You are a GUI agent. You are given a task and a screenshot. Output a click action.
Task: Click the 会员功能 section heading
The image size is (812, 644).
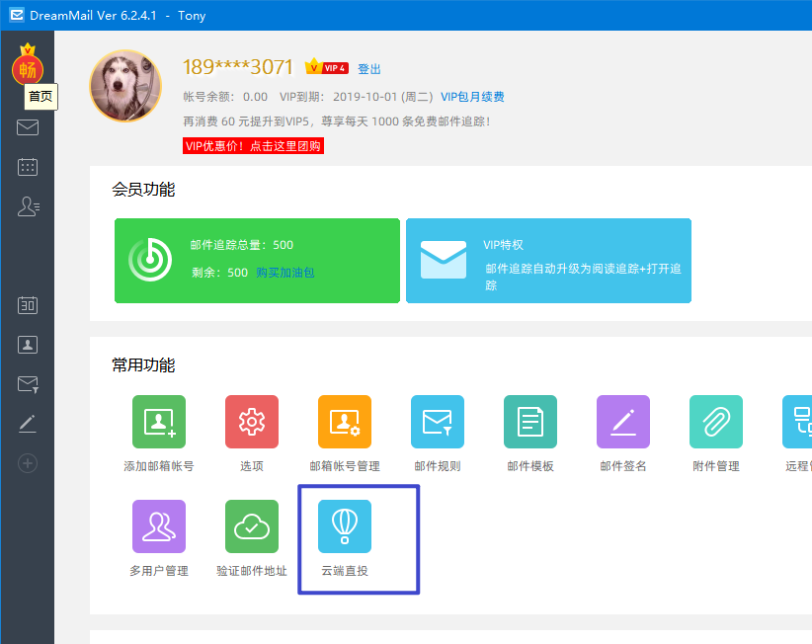143,190
